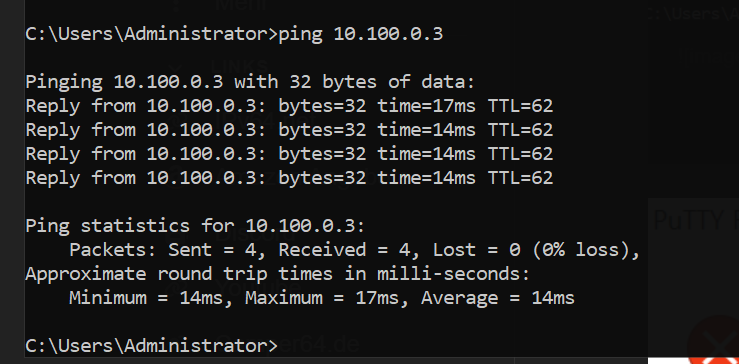Click the faint LINKS heading behind the terminal
The height and width of the screenshot is (364, 739).
click(x=240, y=66)
